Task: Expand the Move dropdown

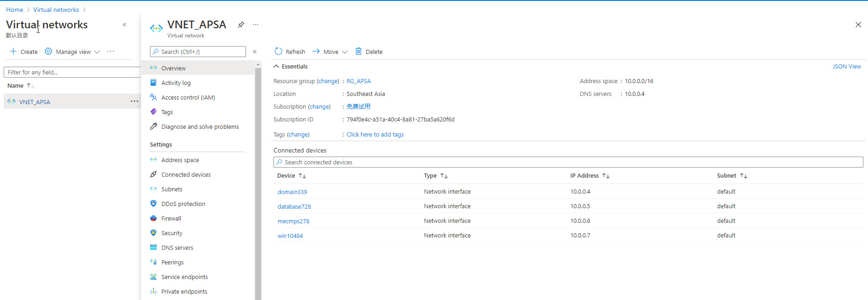Action: (345, 52)
